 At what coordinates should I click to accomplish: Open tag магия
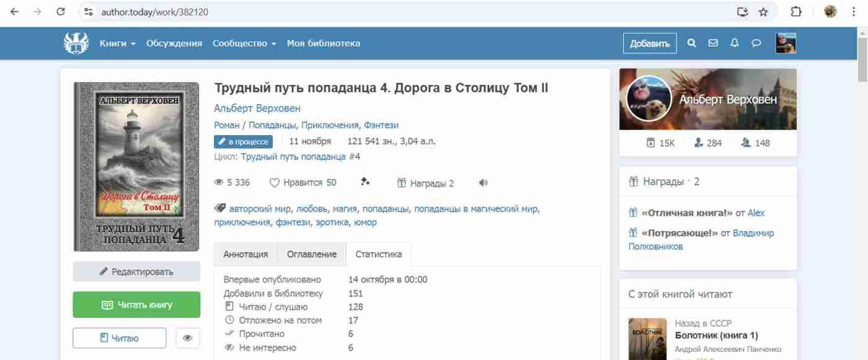344,209
